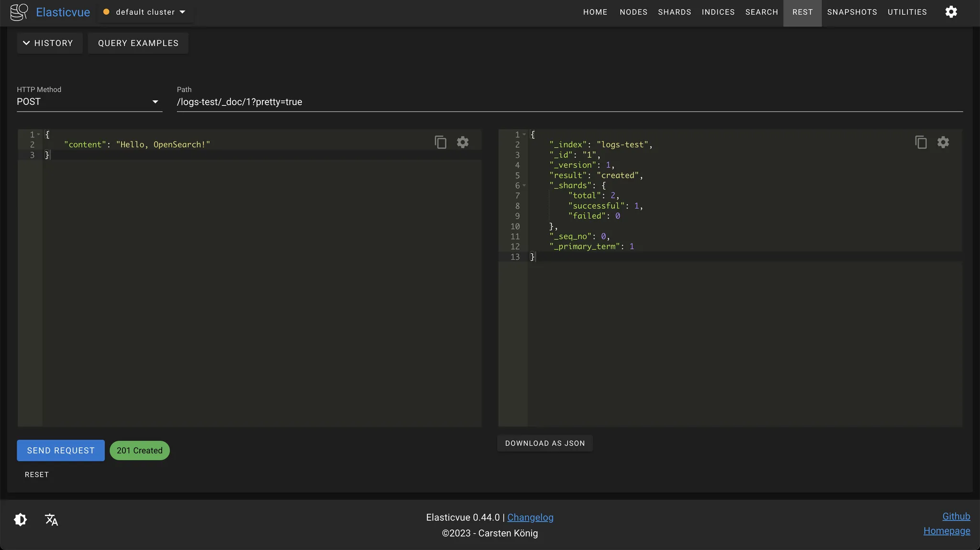This screenshot has width=980, height=550.
Task: Toggle the light/dark theme icon
Action: pyautogui.click(x=21, y=519)
